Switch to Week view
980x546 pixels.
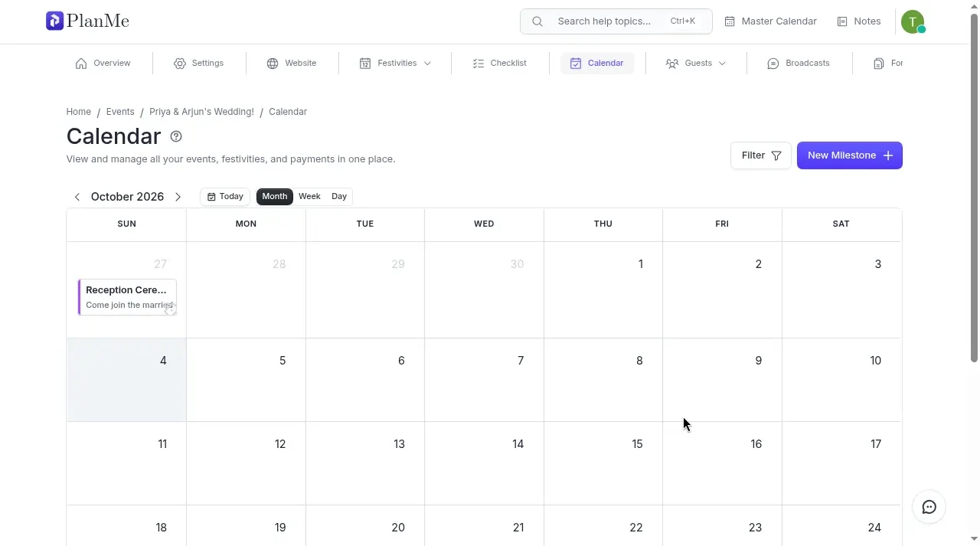pos(309,197)
